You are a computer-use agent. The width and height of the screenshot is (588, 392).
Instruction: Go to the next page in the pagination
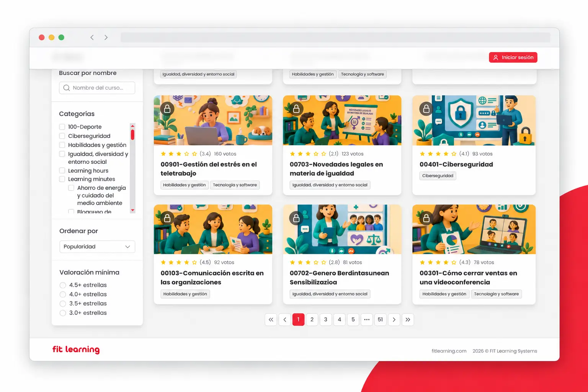[x=394, y=320]
